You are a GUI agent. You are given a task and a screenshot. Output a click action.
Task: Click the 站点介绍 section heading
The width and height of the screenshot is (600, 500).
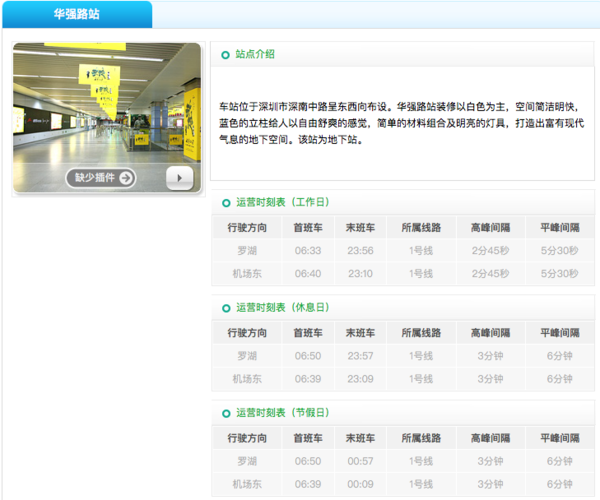click(x=255, y=54)
